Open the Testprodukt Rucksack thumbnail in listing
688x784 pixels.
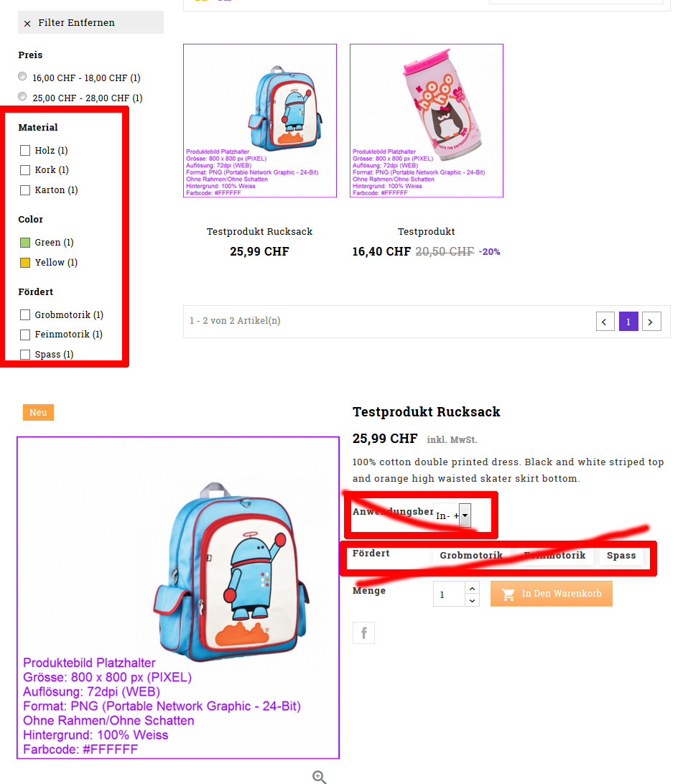(260, 121)
